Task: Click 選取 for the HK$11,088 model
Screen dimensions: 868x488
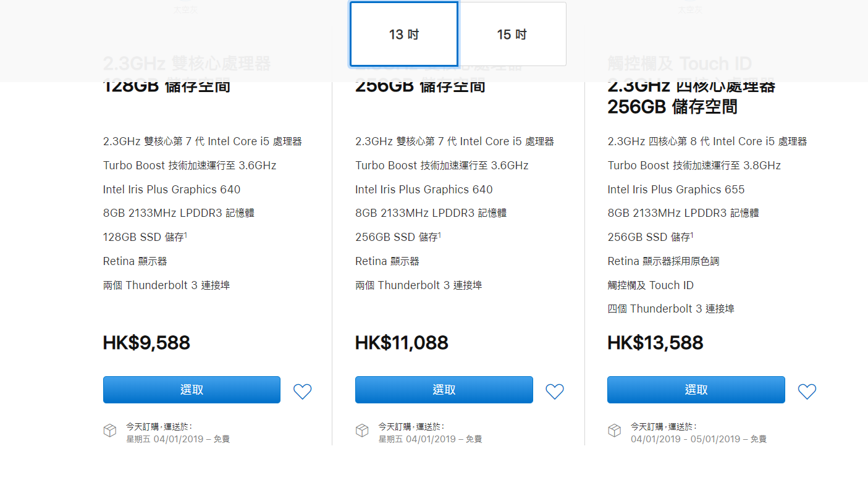Action: tap(444, 390)
